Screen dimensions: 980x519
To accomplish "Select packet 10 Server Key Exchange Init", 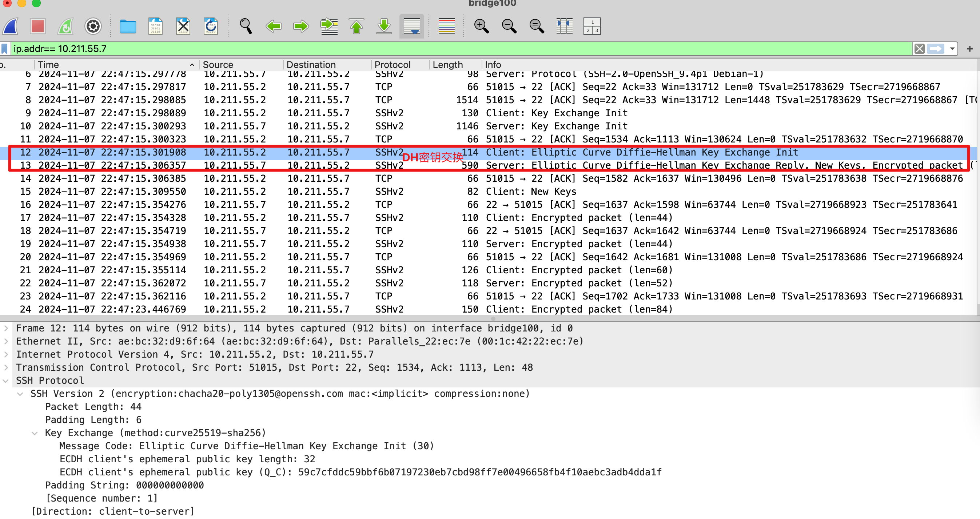I will (488, 126).
